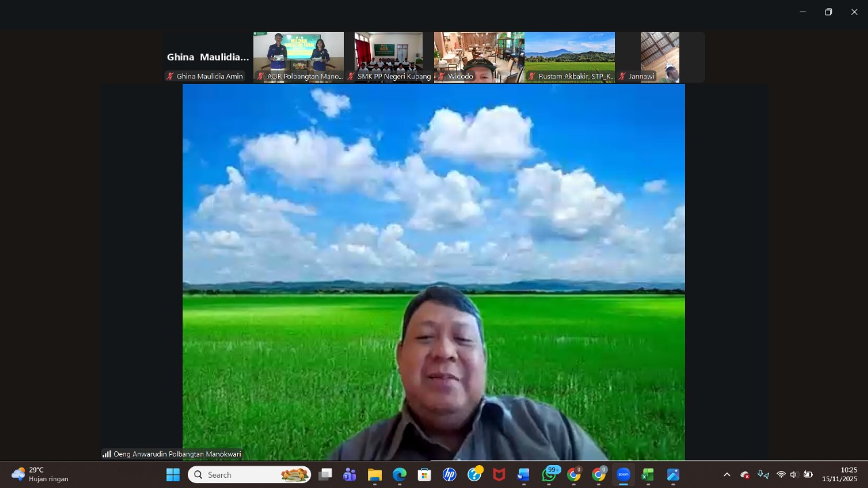Open WhatsApp from the taskbar
This screenshot has width=868, height=488.
pyautogui.click(x=549, y=475)
